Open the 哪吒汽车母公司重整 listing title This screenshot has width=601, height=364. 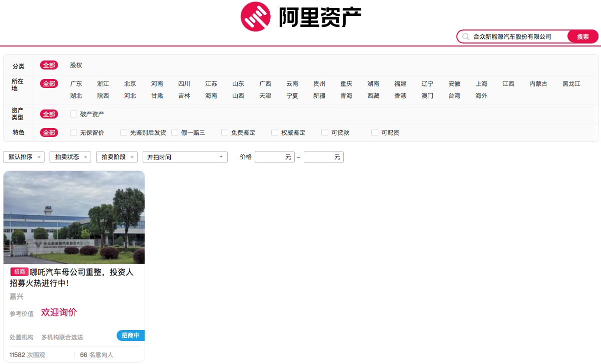point(72,277)
